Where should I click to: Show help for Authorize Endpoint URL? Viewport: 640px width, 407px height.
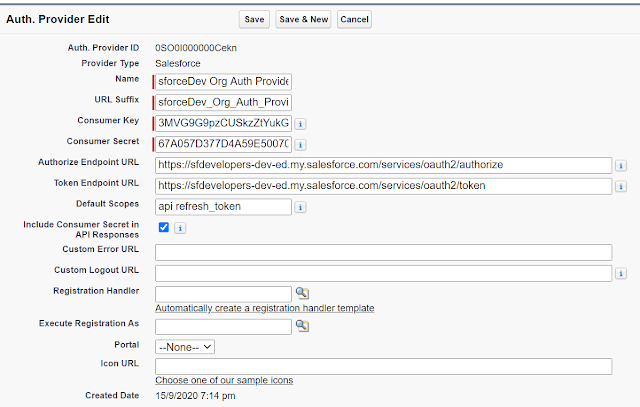click(x=621, y=165)
